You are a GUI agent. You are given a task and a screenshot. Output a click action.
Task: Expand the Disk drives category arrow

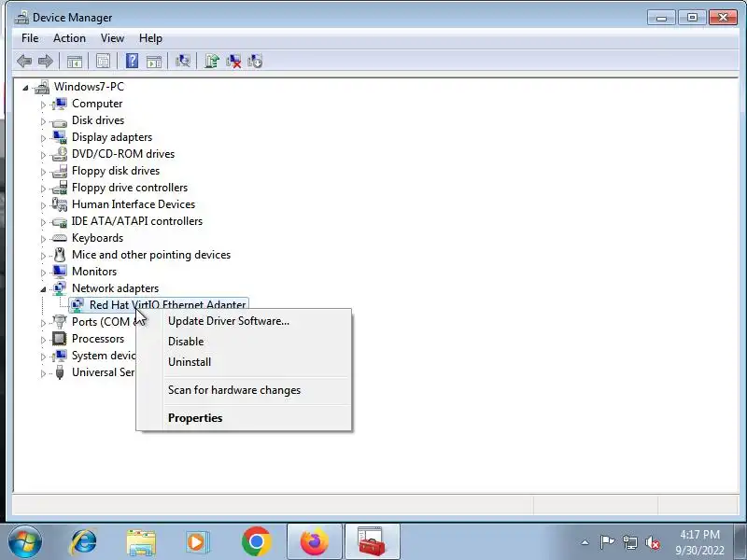click(43, 121)
